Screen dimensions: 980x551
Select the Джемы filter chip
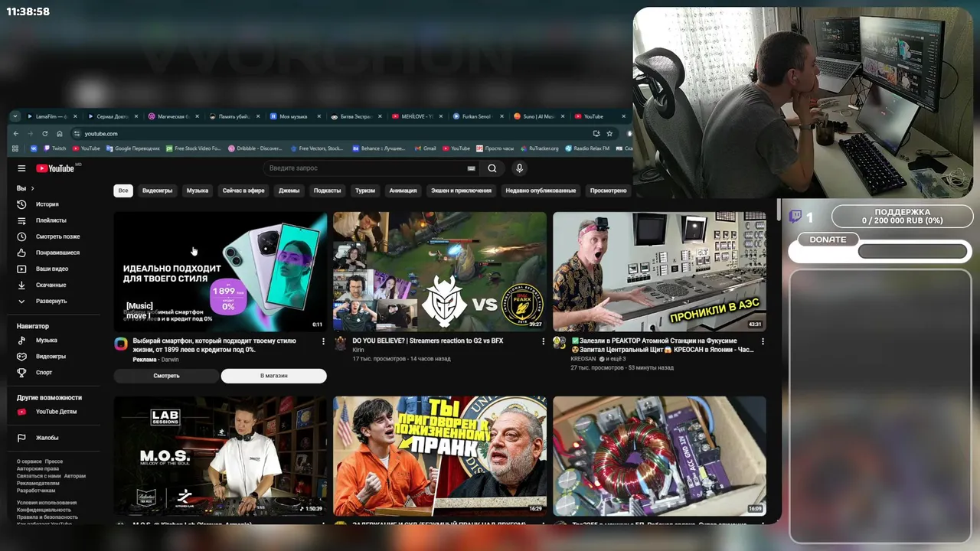click(x=289, y=191)
